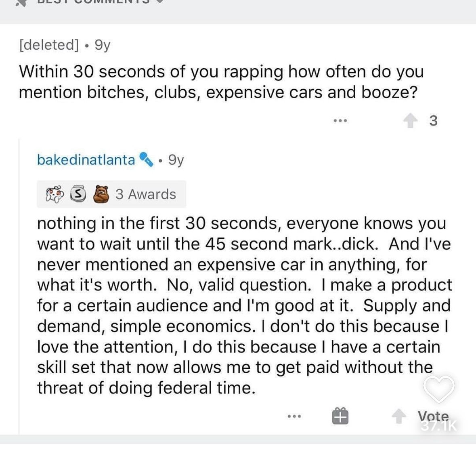Image resolution: width=476 pixels, height=452 pixels.
Task: Click the Vote label on the reply
Action: tap(433, 416)
